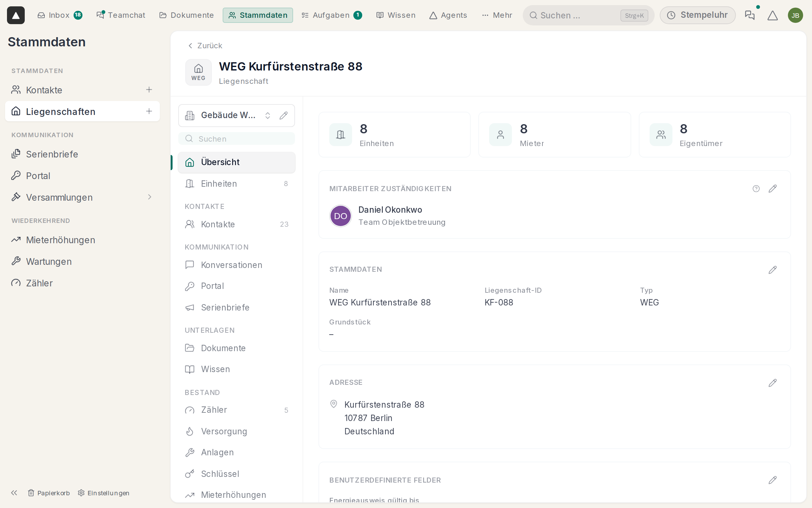
Task: Open Wartungen in the left sidebar
Action: tap(82, 261)
